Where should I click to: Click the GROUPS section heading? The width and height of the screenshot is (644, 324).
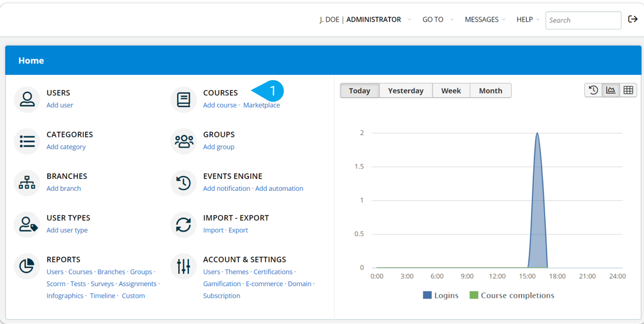[x=219, y=135]
